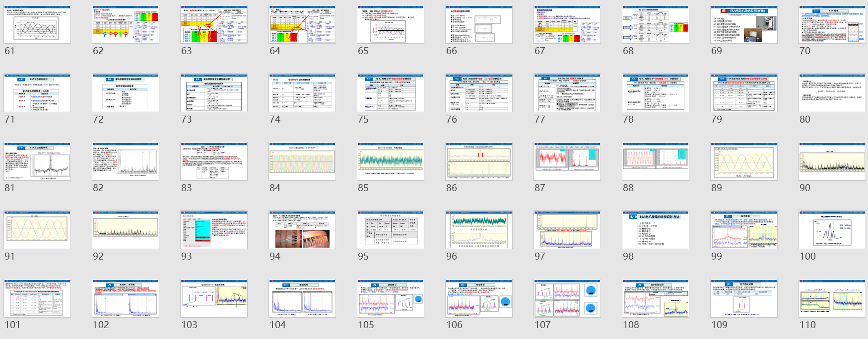Select slide 75 thumbnail
The image size is (868, 339).
(391, 93)
